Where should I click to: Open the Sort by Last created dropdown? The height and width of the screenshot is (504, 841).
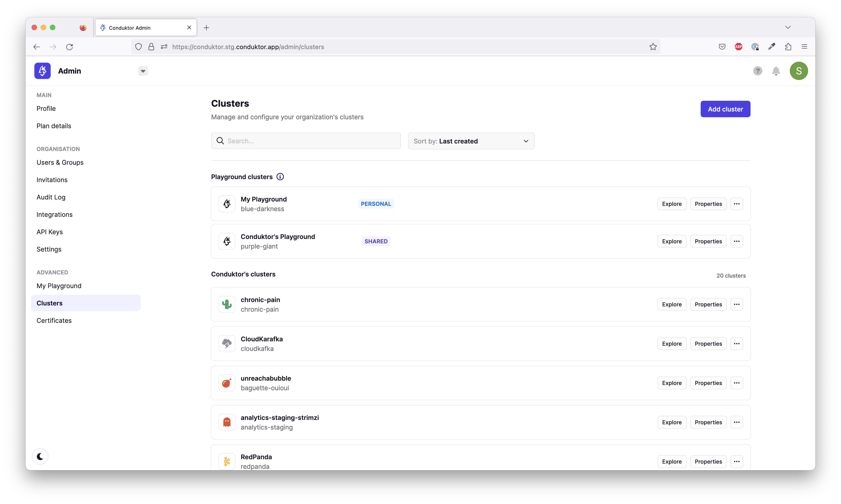471,141
